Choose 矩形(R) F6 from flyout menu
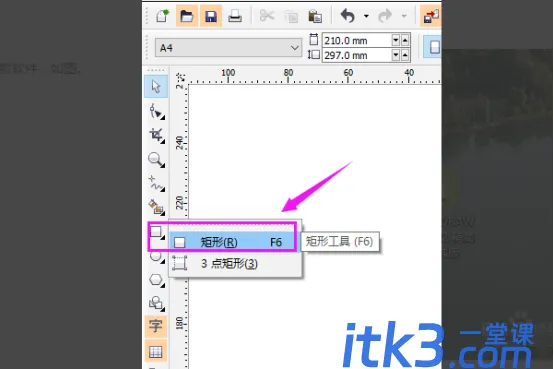This screenshot has height=369, width=554. (232, 242)
